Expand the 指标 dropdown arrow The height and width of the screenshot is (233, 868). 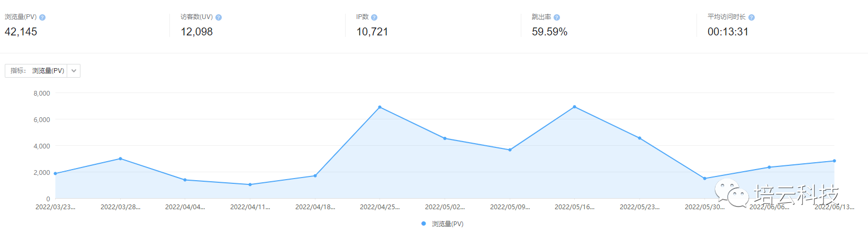click(x=74, y=71)
